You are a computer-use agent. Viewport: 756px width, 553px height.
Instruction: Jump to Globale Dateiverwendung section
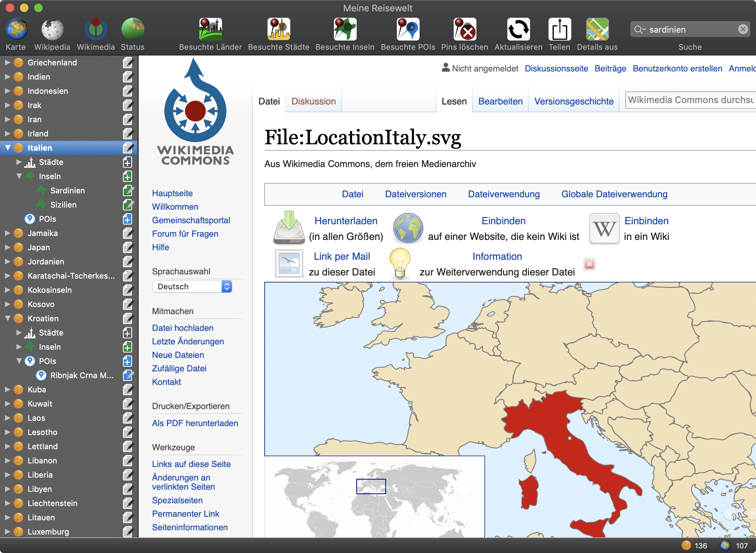(614, 194)
